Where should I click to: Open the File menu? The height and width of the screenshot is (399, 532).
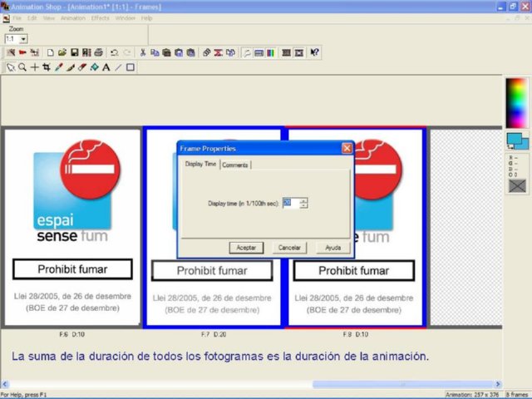pos(17,18)
